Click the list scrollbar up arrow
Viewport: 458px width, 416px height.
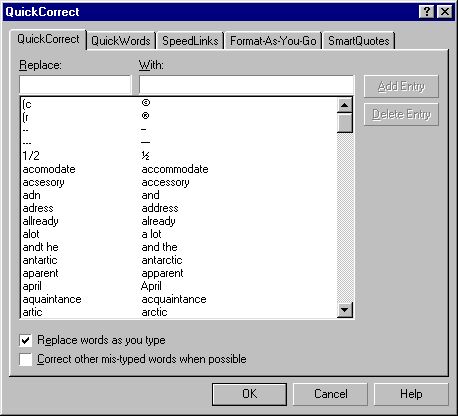(x=345, y=105)
